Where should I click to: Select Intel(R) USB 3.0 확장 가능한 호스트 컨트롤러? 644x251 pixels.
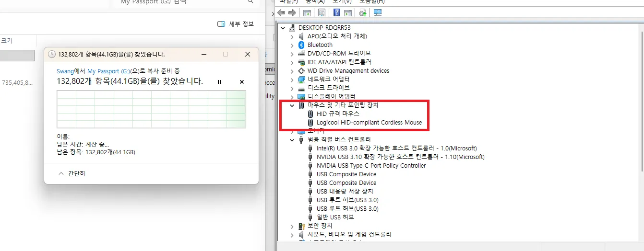pos(397,148)
